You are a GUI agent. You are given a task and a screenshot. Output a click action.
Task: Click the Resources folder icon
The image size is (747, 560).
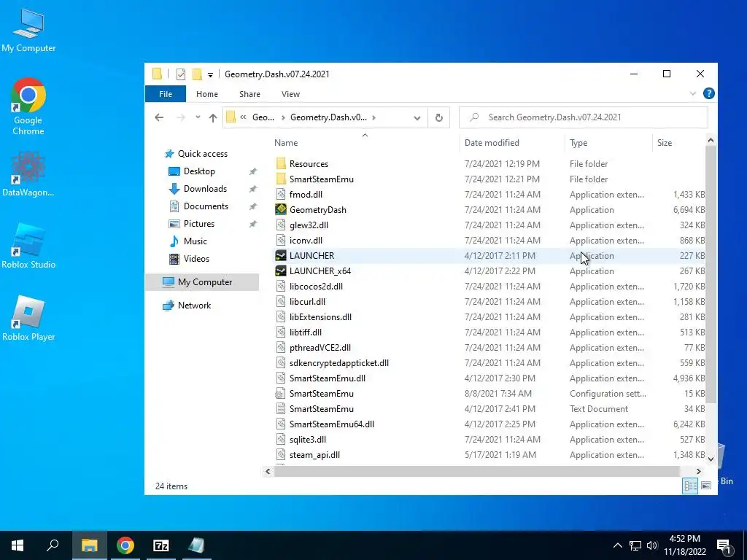pyautogui.click(x=281, y=164)
